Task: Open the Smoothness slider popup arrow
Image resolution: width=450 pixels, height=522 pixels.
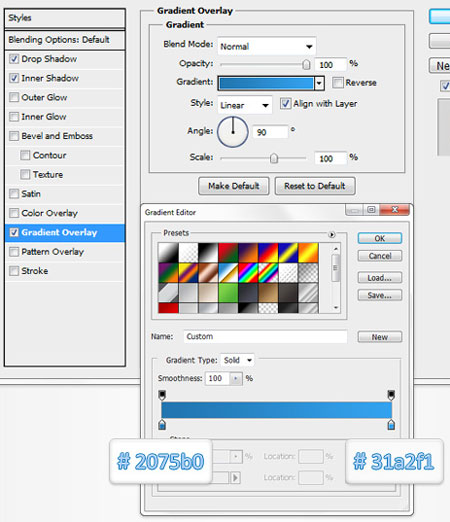Action: (x=236, y=378)
